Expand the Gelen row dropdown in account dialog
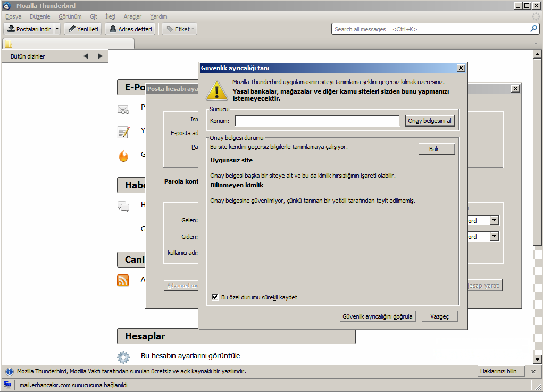This screenshot has height=392, width=543. click(x=495, y=220)
